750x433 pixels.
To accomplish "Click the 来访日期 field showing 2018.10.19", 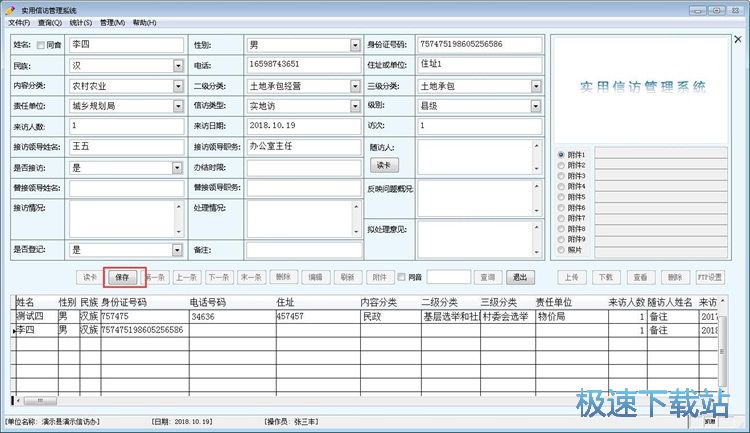I will coord(303,126).
